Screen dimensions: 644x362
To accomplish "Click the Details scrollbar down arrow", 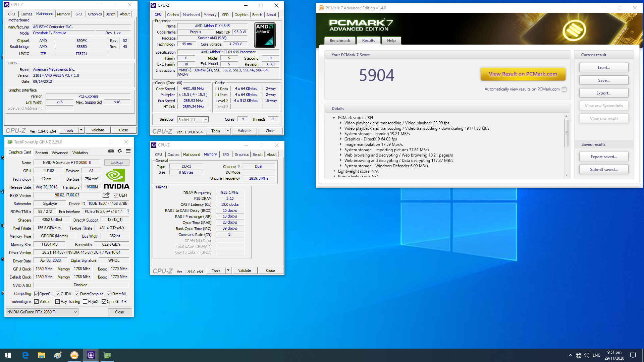I will [x=567, y=175].
